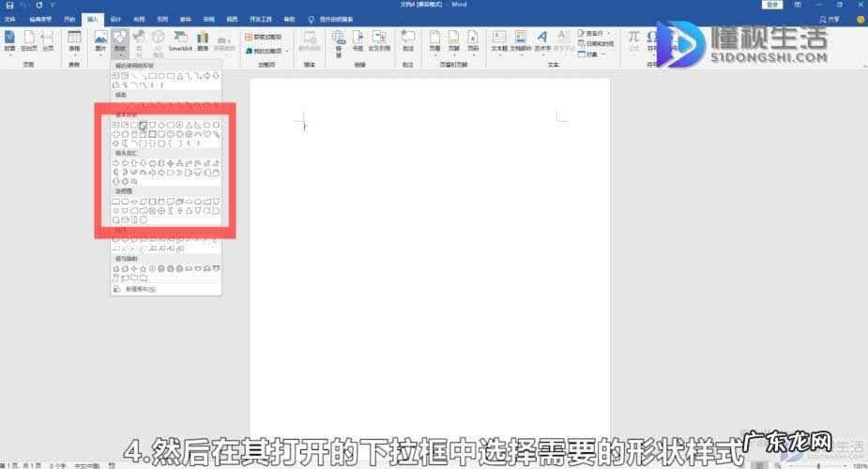Click the 登录 (Sign in) button
This screenshot has width=868, height=469.
[772, 5]
